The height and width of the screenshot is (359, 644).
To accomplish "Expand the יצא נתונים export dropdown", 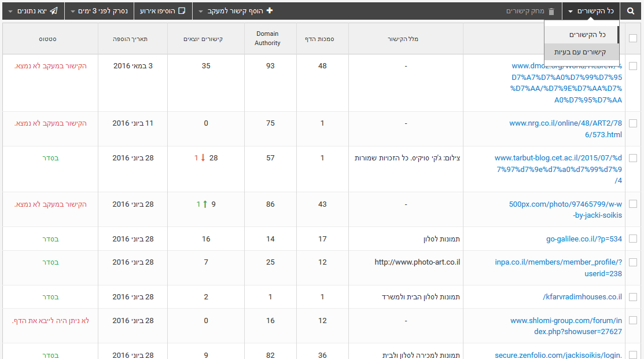I will coord(33,11).
